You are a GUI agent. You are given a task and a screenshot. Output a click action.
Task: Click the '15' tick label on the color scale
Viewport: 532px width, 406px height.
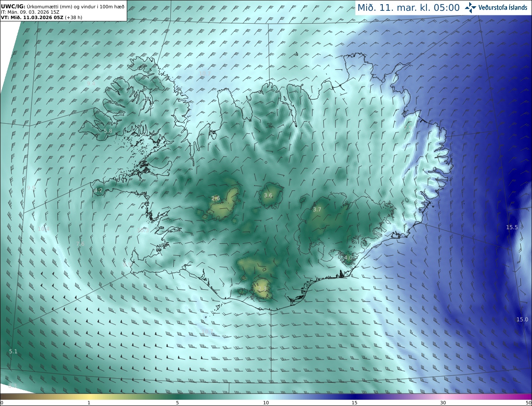coord(355,403)
